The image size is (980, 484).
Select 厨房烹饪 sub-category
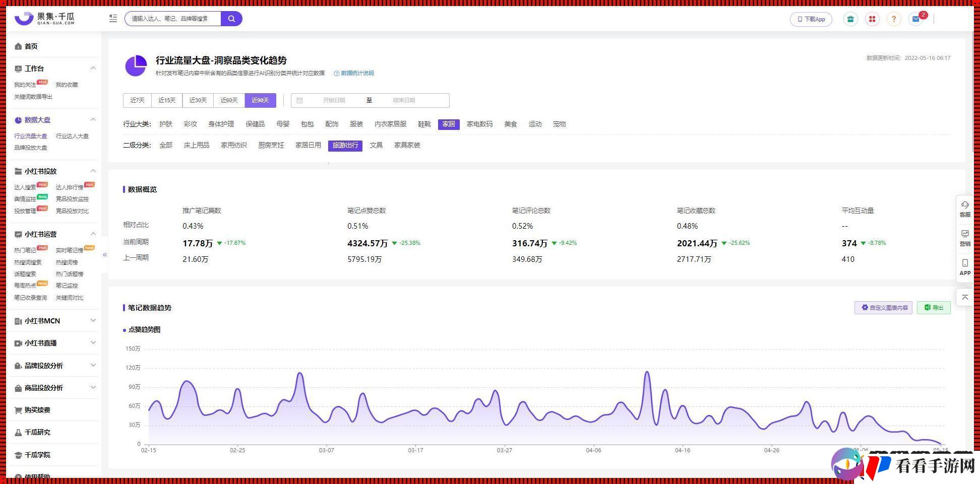tap(271, 145)
